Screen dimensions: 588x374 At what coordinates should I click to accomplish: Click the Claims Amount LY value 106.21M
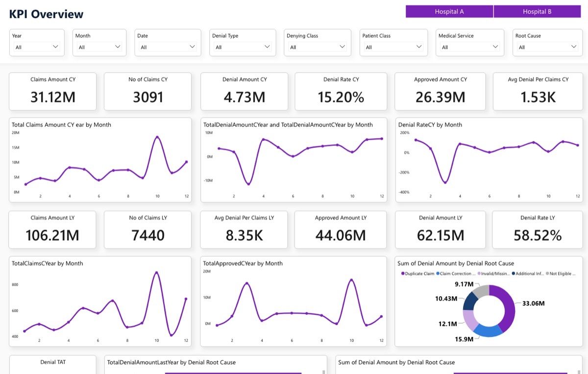(52, 236)
